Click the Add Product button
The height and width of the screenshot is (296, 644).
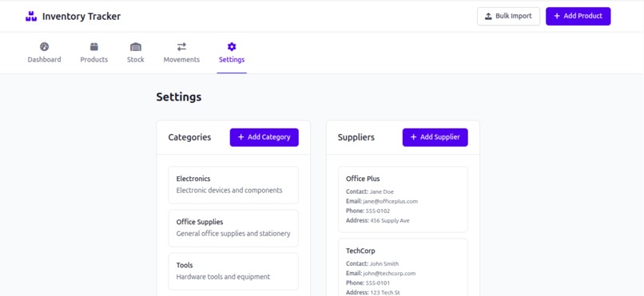tap(578, 17)
